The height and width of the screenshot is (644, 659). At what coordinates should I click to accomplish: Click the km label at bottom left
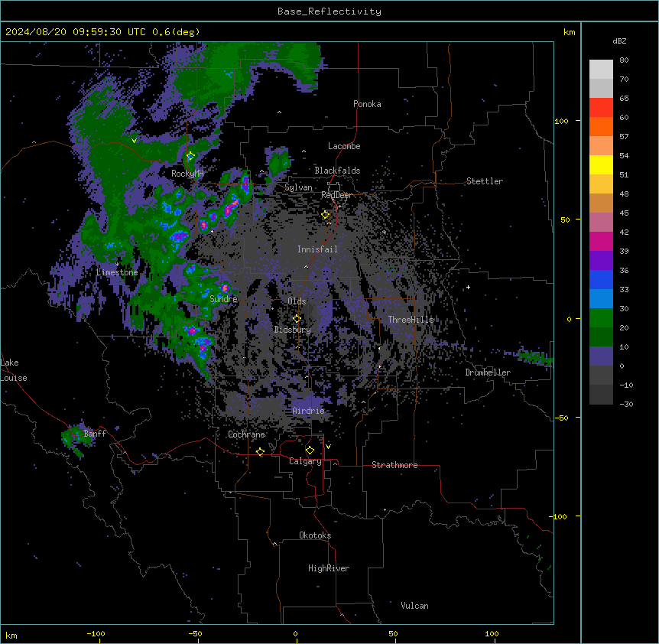pos(11,635)
